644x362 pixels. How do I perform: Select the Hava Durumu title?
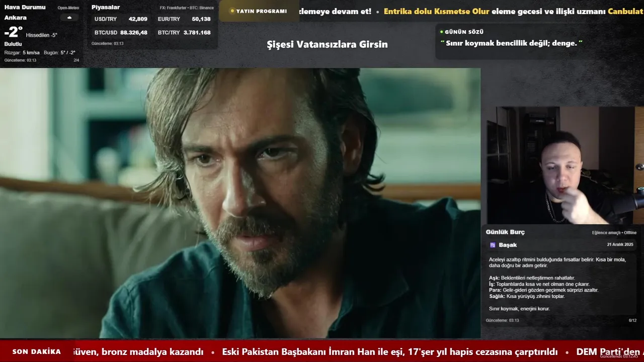click(x=25, y=7)
